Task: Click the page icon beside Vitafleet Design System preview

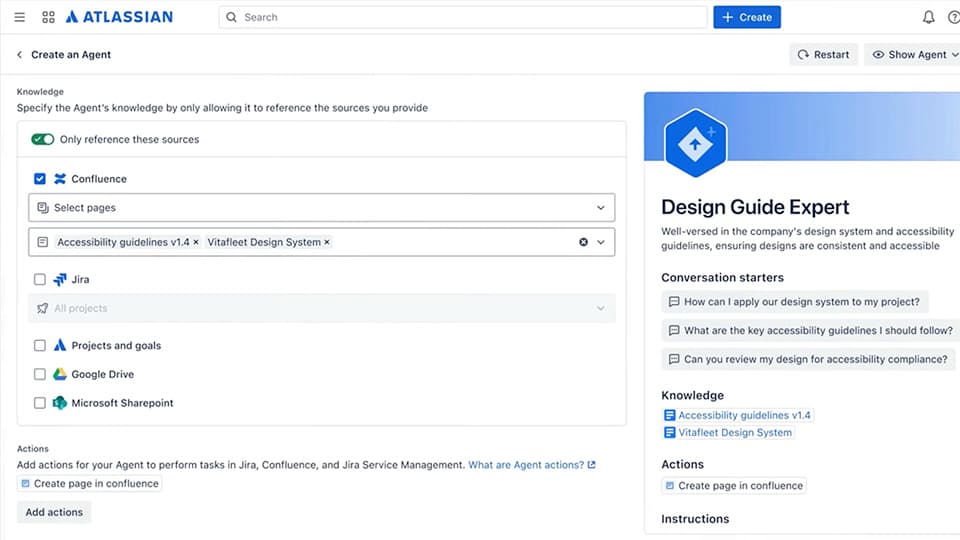Action: 670,432
